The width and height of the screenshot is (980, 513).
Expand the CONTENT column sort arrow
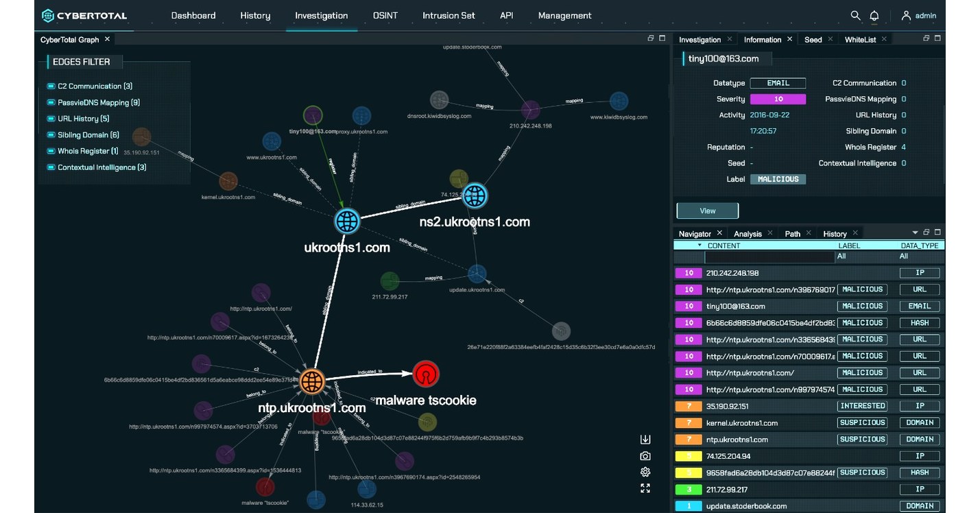click(x=700, y=246)
